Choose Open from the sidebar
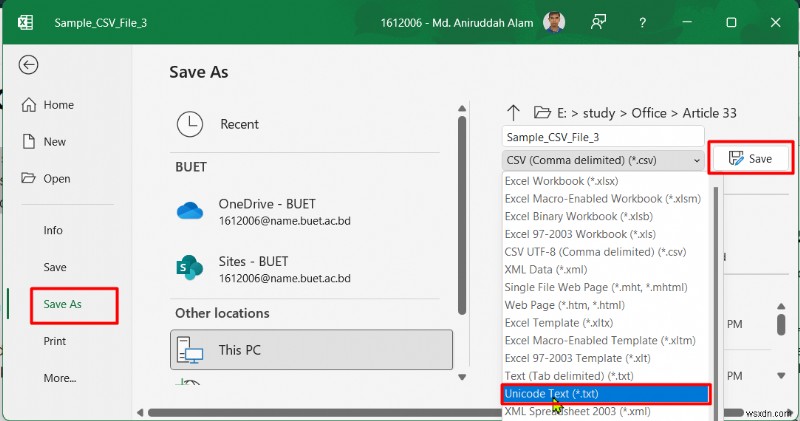This screenshot has height=421, width=800. 46,179
